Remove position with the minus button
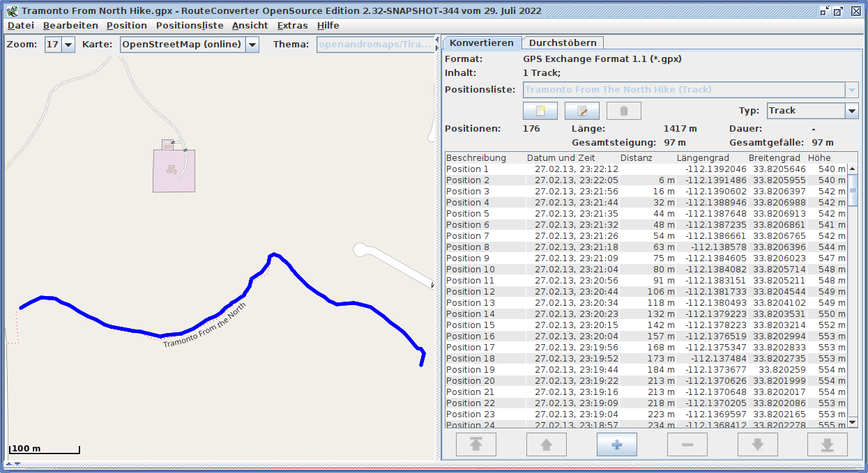The height and width of the screenshot is (473, 868). coord(687,444)
